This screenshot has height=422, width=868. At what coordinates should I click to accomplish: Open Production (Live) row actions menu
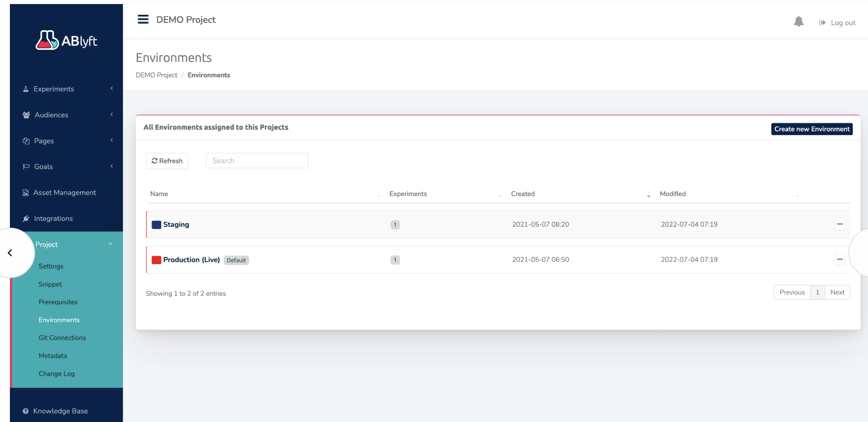tap(839, 259)
